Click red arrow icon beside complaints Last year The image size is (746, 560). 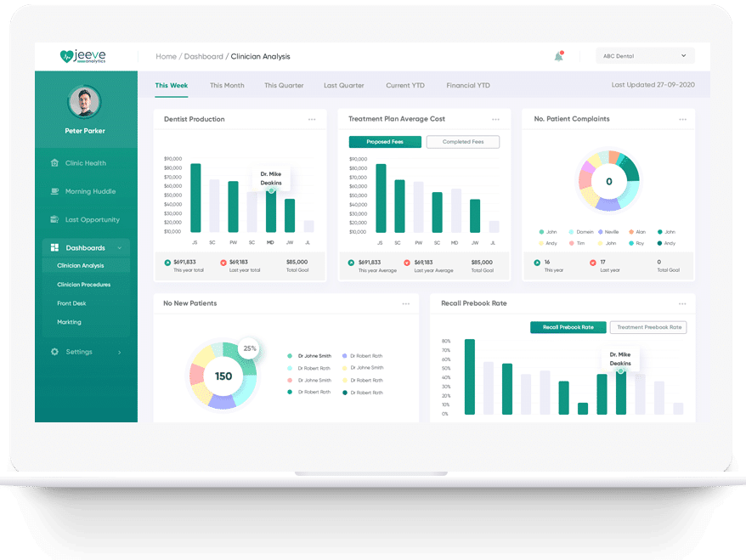593,263
